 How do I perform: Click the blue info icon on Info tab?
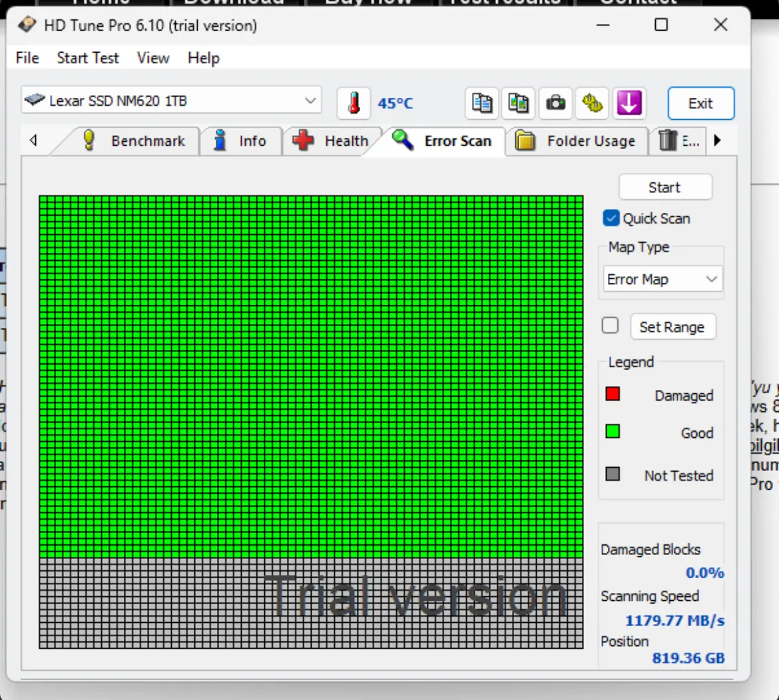[220, 140]
